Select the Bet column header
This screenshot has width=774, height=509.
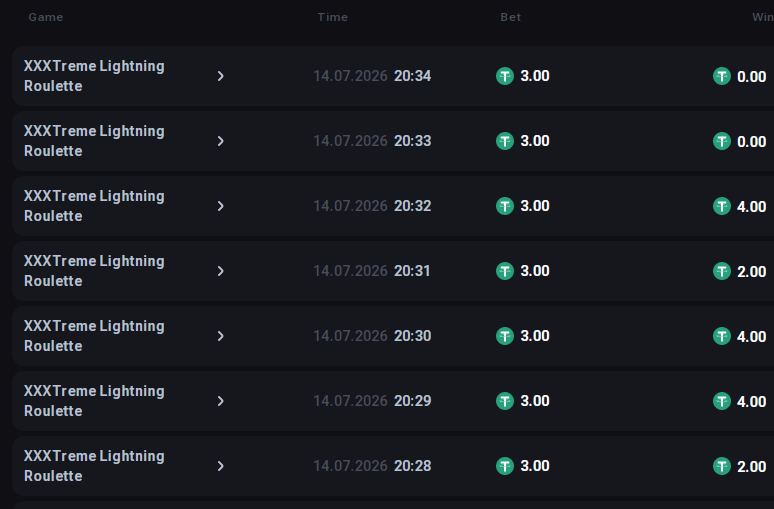click(x=511, y=17)
